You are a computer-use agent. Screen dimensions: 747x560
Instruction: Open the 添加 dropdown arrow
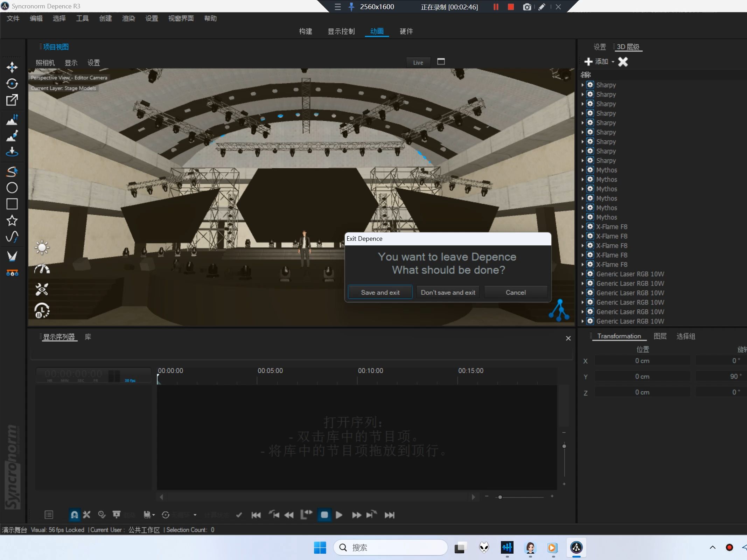pyautogui.click(x=613, y=62)
